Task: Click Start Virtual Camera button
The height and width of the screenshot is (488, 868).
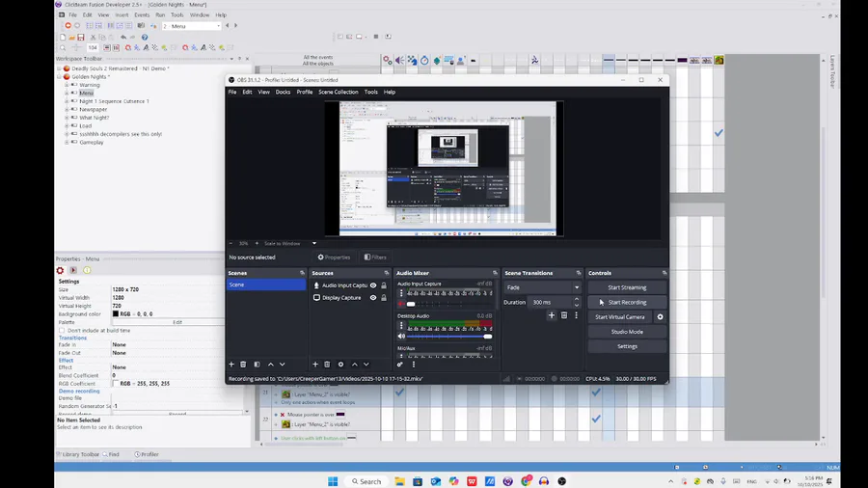Action: coord(620,317)
